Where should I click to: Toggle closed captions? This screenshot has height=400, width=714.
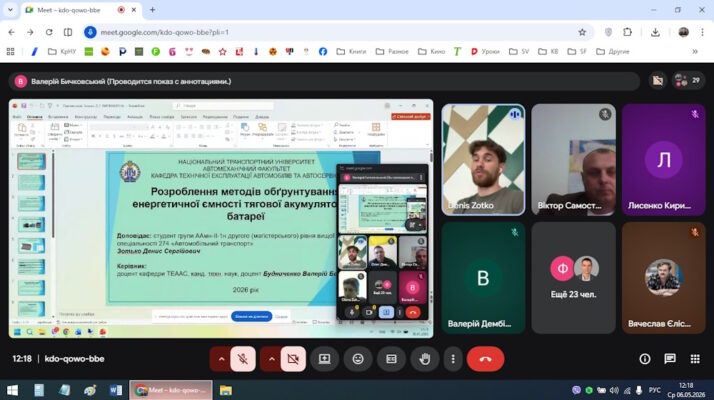[x=392, y=359]
